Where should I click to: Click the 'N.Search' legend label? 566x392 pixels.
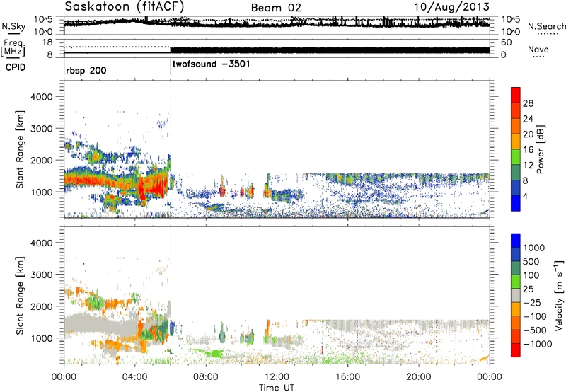pos(546,26)
